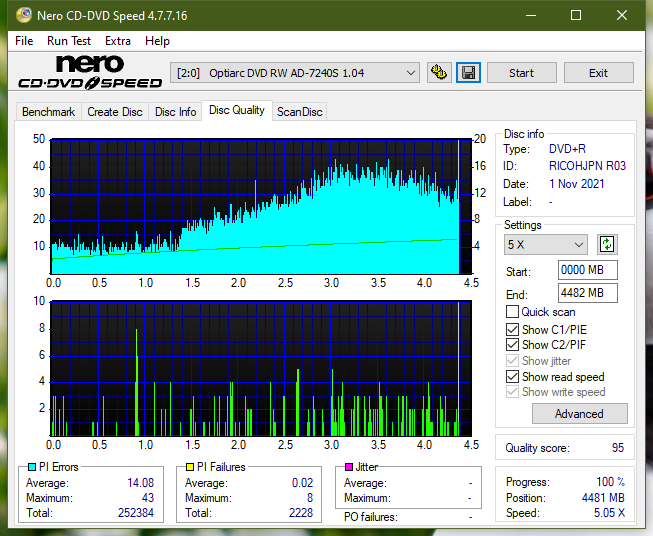This screenshot has width=653, height=536.
Task: Open the drive selection dropdown
Action: click(294, 73)
